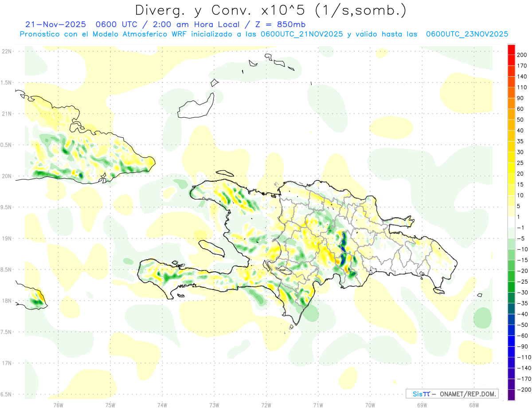This screenshot has height=411, width=532.
Task: Click the '20N' latitude label
Action: (7, 176)
